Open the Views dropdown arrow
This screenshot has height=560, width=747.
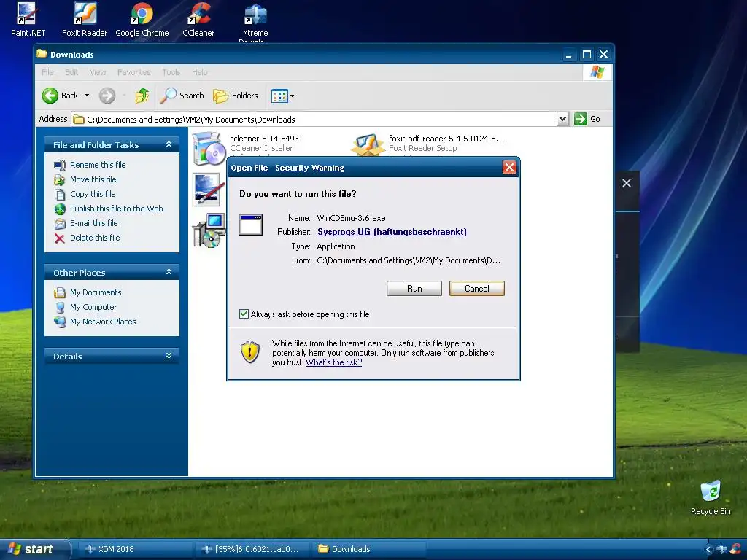[x=292, y=96]
